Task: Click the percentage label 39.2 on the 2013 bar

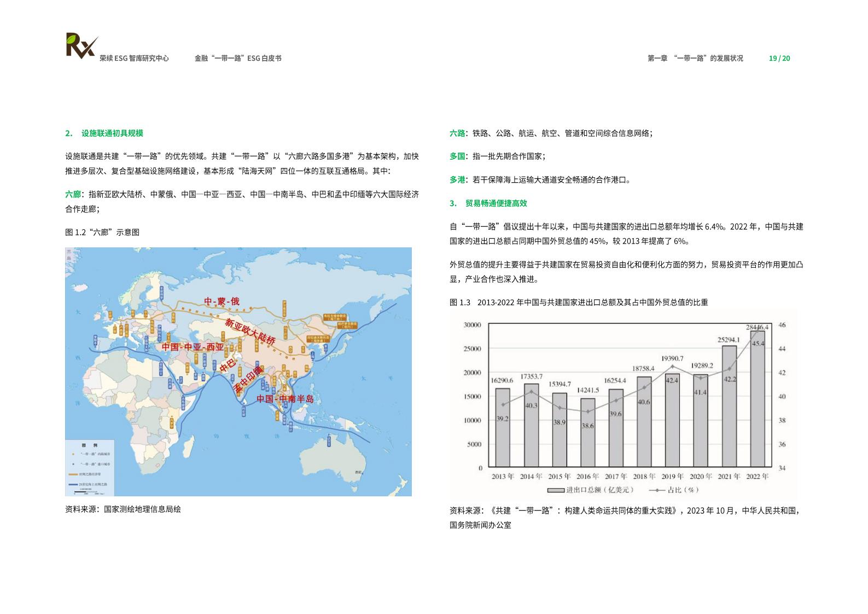Action: click(503, 419)
